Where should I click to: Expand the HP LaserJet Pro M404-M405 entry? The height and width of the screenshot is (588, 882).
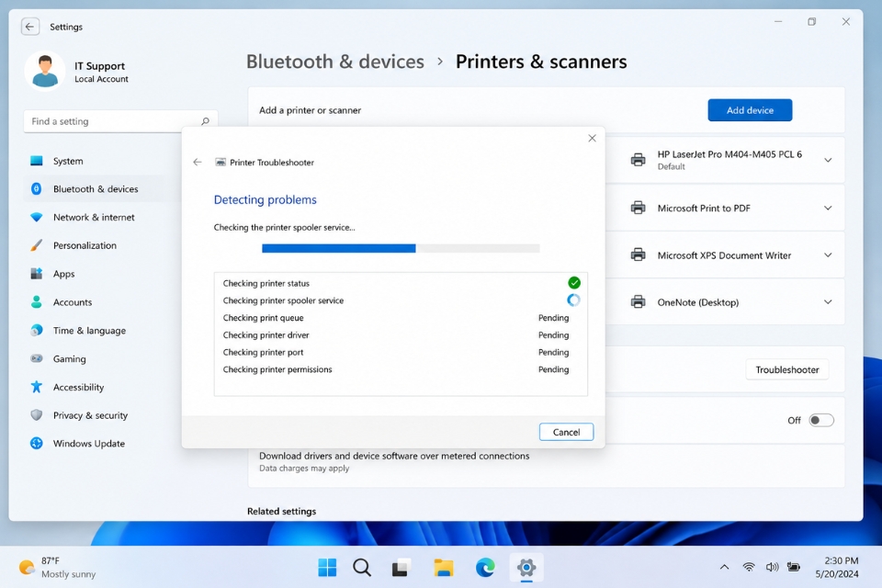(828, 161)
